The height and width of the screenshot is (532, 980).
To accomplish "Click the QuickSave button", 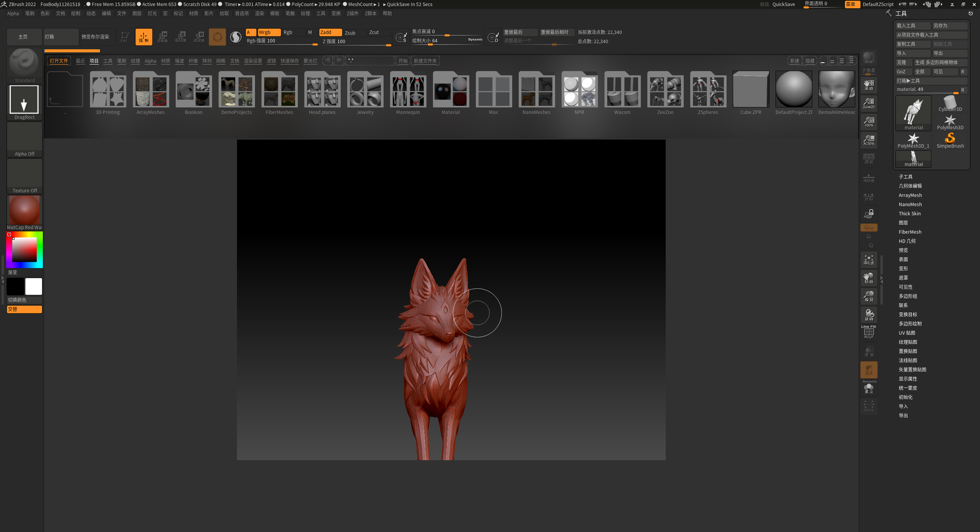I will 783,4.
